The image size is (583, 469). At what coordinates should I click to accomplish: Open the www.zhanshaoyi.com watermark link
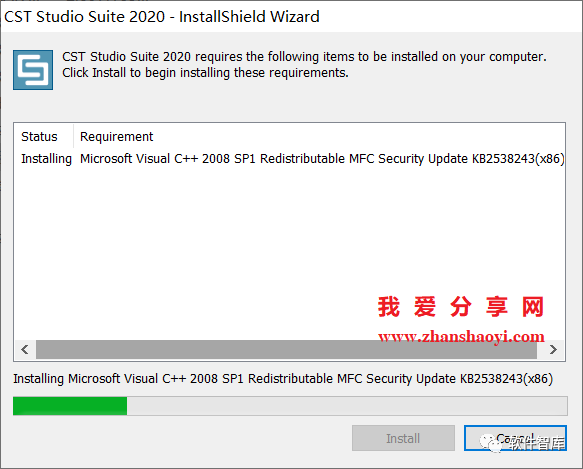click(461, 337)
